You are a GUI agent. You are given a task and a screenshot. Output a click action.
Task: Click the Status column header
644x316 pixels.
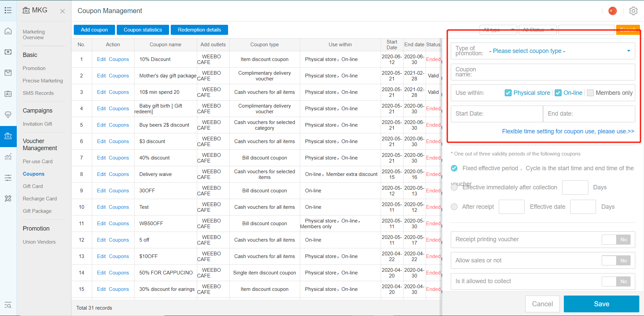coord(433,45)
